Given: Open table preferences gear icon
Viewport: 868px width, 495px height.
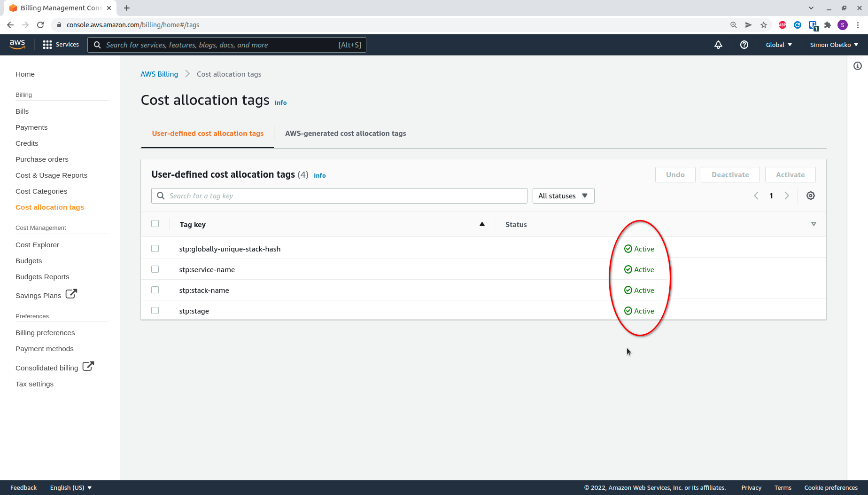Looking at the screenshot, I should click(x=811, y=196).
